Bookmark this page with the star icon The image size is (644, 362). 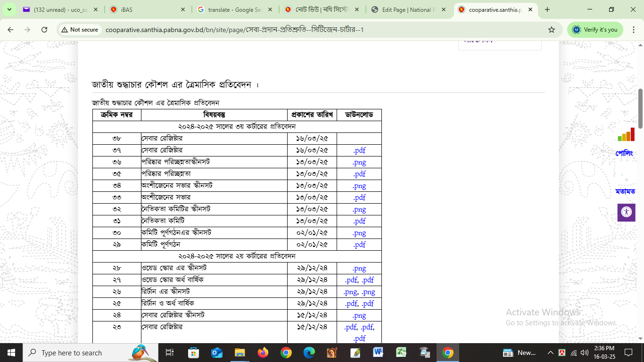pyautogui.click(x=551, y=30)
